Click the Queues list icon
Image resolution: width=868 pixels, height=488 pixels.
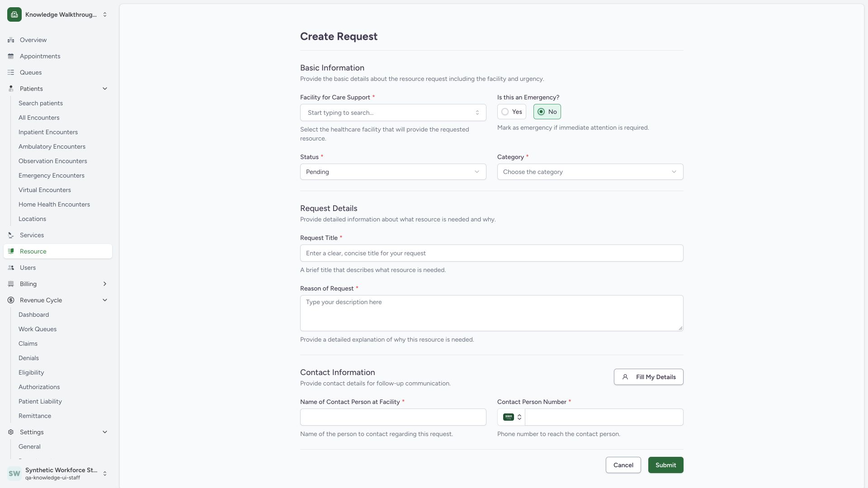click(11, 72)
